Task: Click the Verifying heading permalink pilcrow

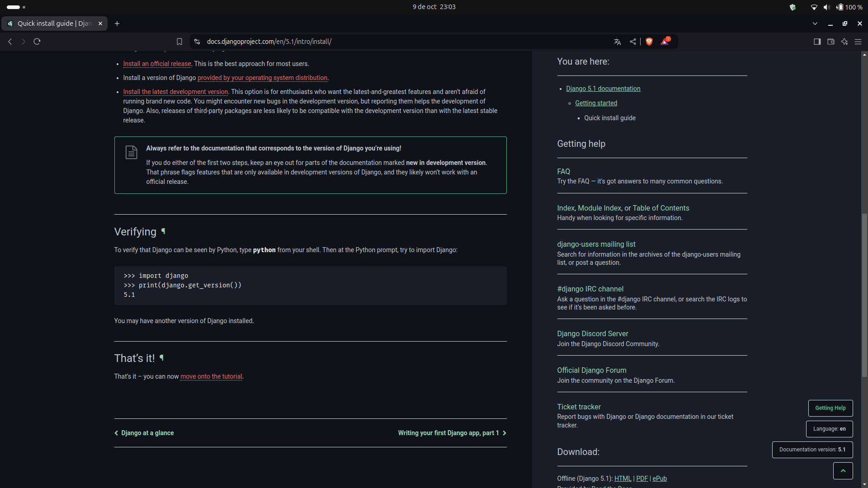Action: click(x=163, y=231)
